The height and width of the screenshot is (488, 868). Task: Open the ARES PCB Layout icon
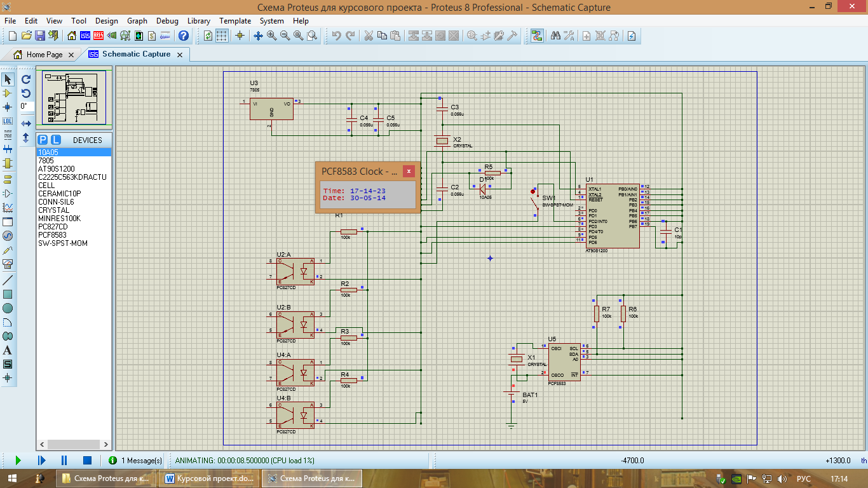(98, 36)
